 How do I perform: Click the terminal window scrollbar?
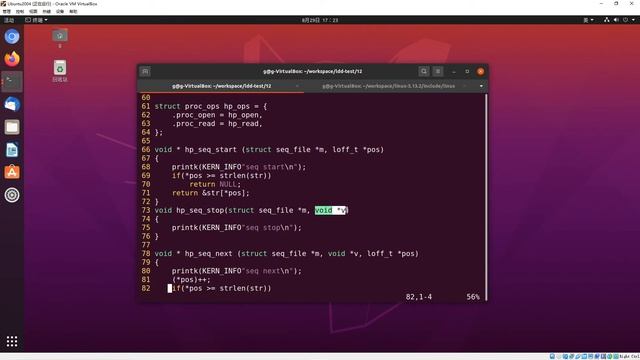click(x=486, y=197)
